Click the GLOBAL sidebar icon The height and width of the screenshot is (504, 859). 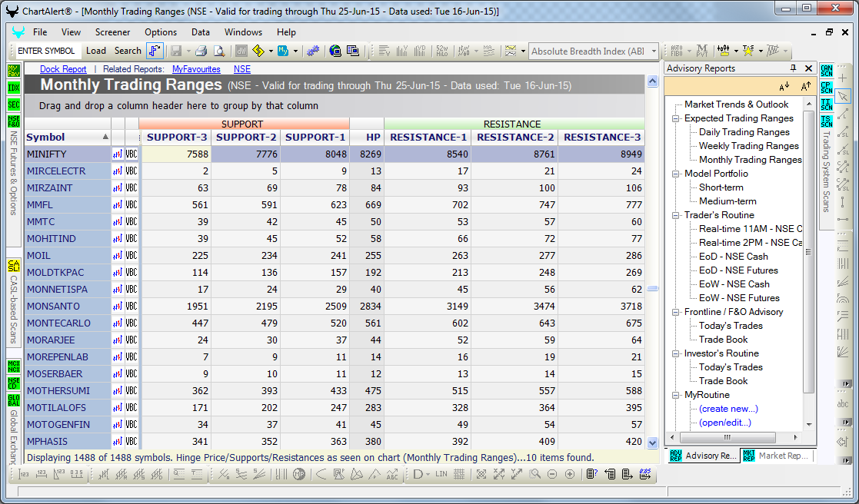[x=14, y=400]
